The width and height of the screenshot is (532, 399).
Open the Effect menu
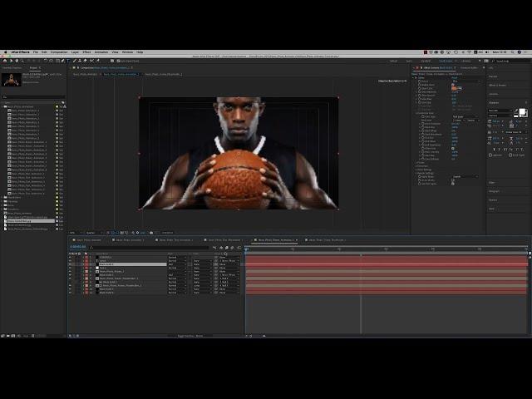[86, 52]
